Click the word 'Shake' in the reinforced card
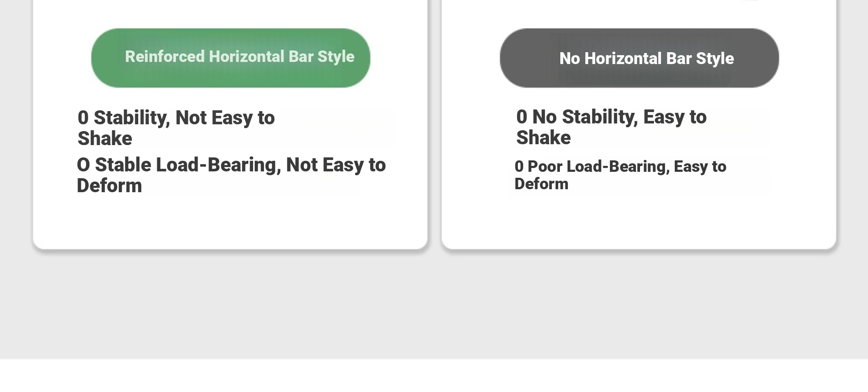This screenshot has height=392, width=868. (x=105, y=138)
